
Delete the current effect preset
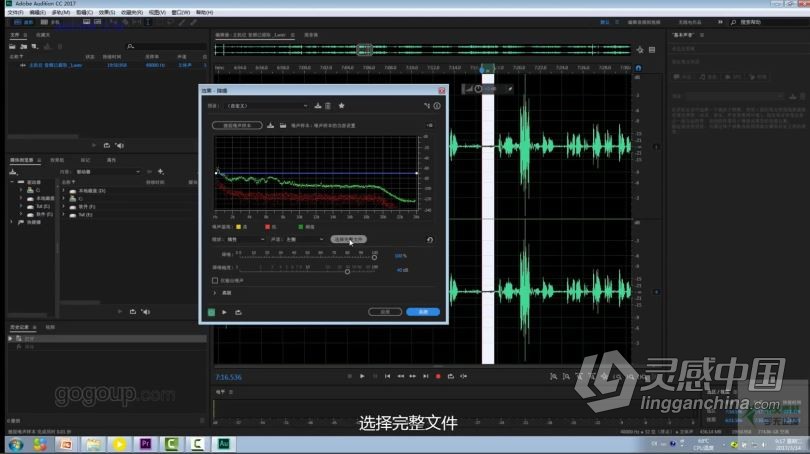[328, 105]
